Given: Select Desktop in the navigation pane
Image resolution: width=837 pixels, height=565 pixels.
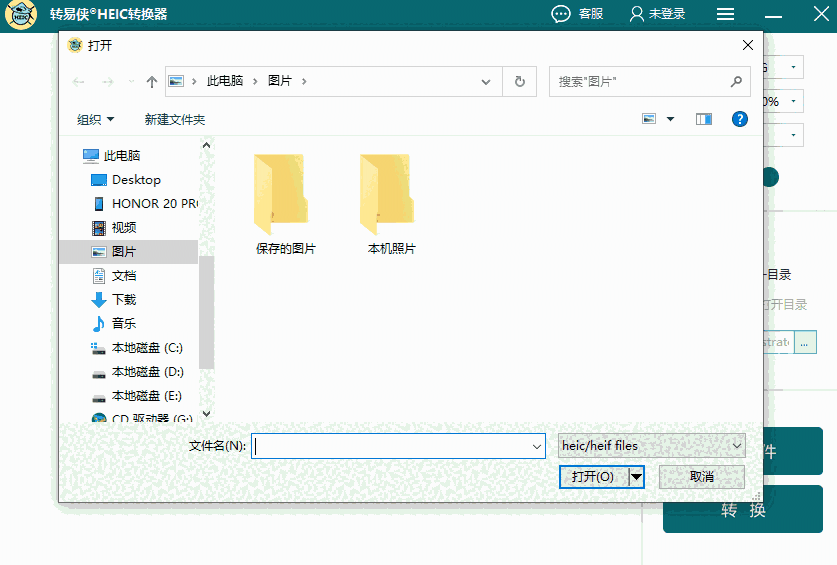Looking at the screenshot, I should [x=126, y=180].
